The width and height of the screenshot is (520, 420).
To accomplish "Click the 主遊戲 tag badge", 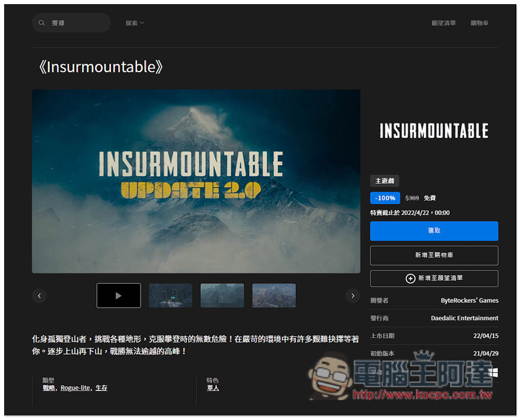I will [385, 181].
